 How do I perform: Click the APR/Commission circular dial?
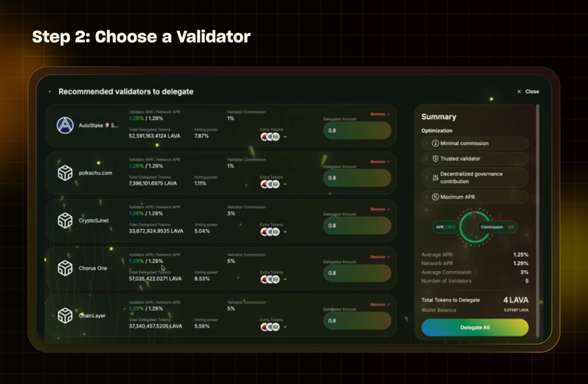475,227
